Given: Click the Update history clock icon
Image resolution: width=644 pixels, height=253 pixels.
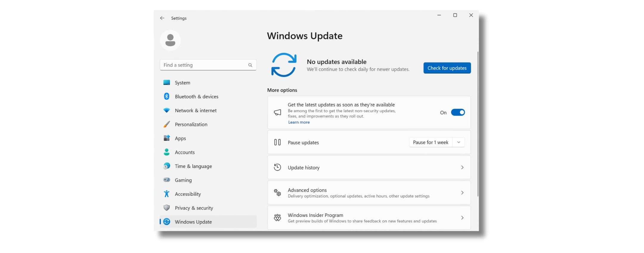Looking at the screenshot, I should click(277, 167).
